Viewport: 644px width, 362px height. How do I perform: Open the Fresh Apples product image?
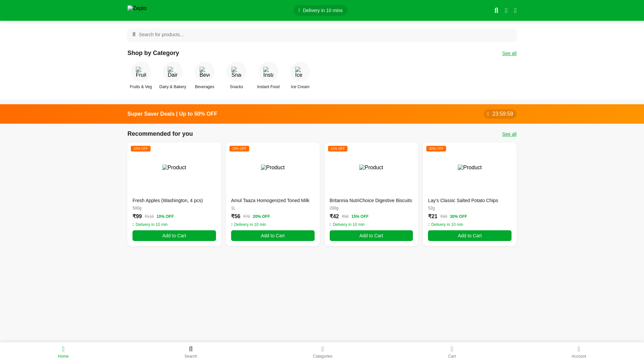[174, 168]
